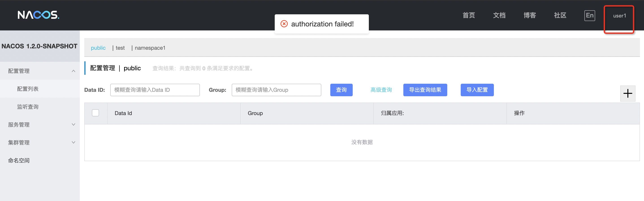Collapse the 配置管理 menu chevron
The width and height of the screenshot is (644, 201).
(73, 71)
